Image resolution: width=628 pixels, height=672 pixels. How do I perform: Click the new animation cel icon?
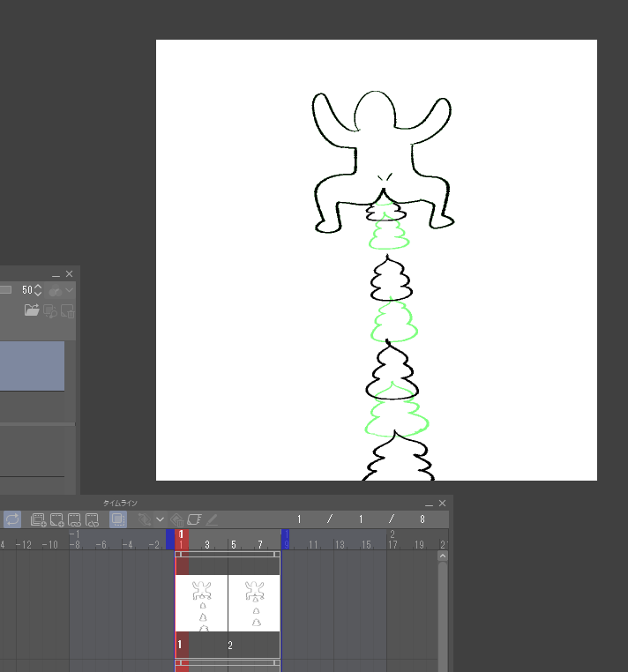pos(56,519)
